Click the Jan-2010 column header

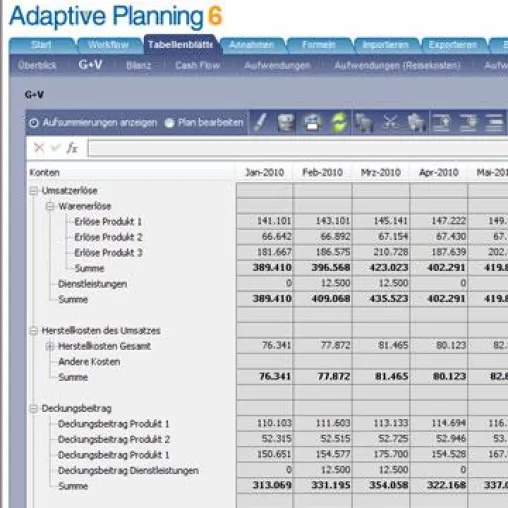point(264,173)
